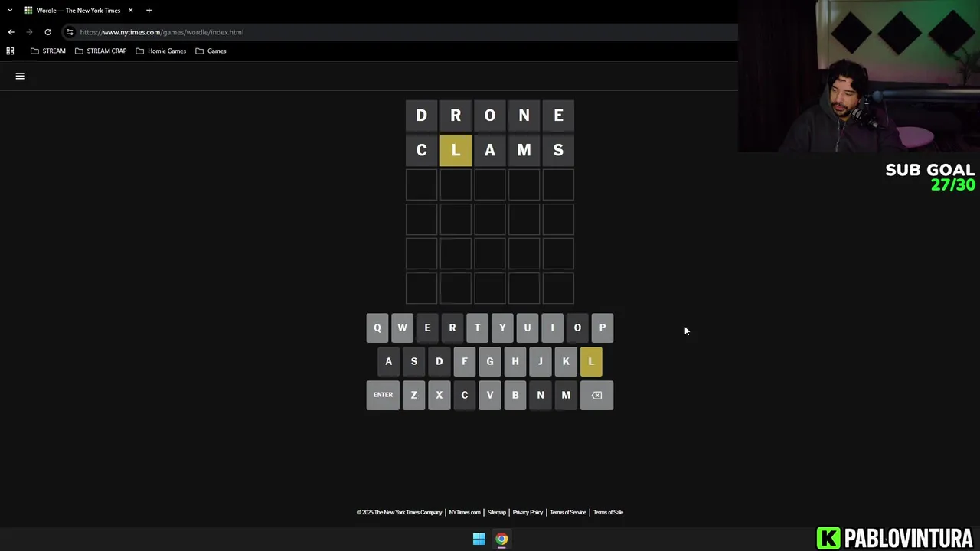This screenshot has width=980, height=551.
Task: Open the Terms of Service footer link
Action: coord(568,512)
